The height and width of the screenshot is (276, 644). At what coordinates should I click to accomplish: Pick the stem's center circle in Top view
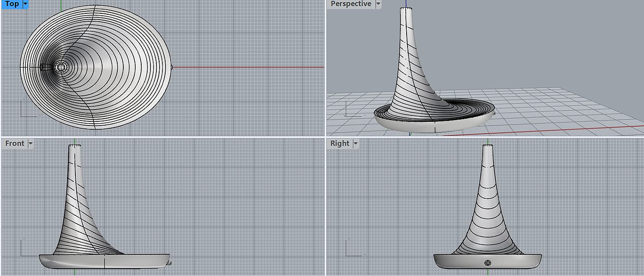(60, 67)
